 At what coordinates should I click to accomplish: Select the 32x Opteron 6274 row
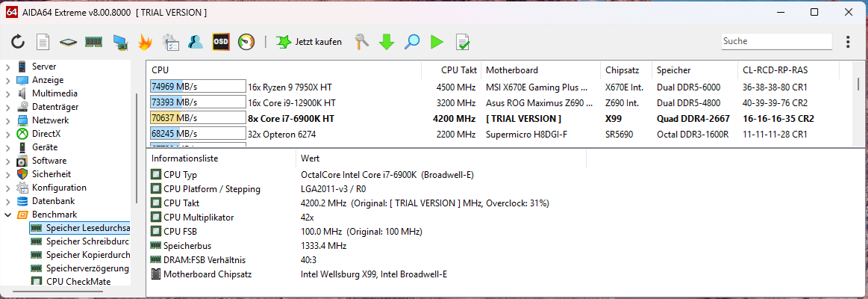[501, 134]
